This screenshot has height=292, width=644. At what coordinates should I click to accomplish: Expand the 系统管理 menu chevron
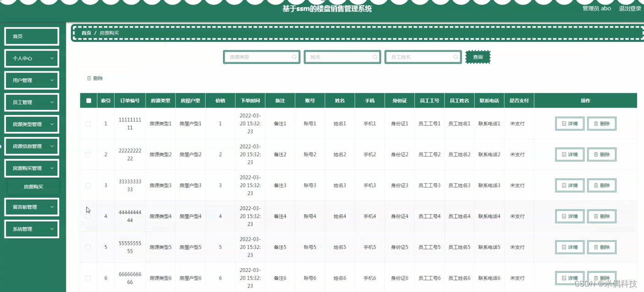coord(52,229)
